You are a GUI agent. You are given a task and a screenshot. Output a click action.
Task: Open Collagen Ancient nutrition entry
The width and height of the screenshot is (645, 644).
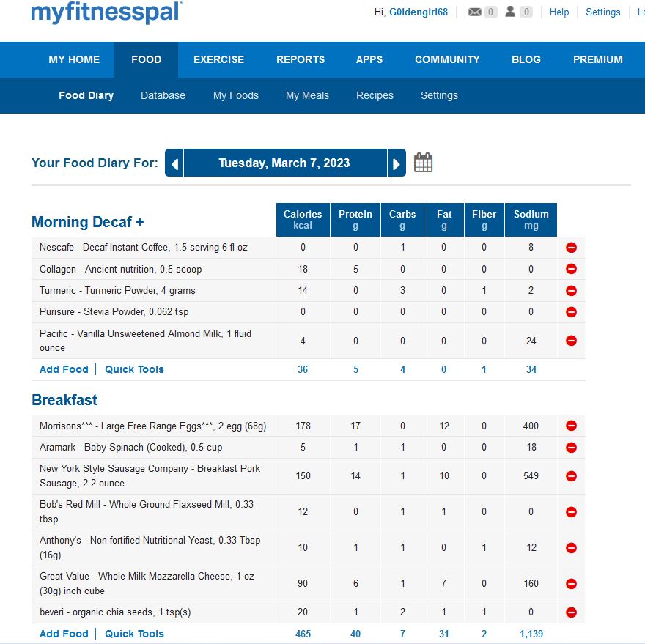(120, 269)
